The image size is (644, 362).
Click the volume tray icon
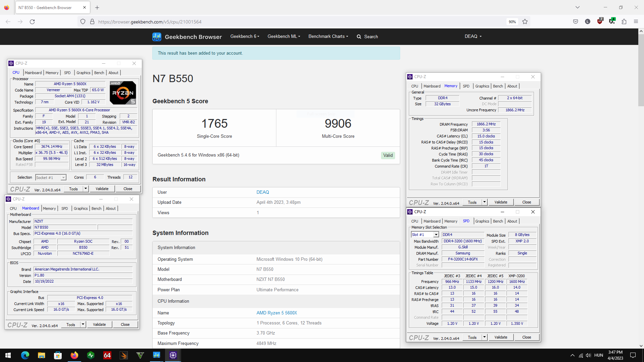(x=588, y=355)
